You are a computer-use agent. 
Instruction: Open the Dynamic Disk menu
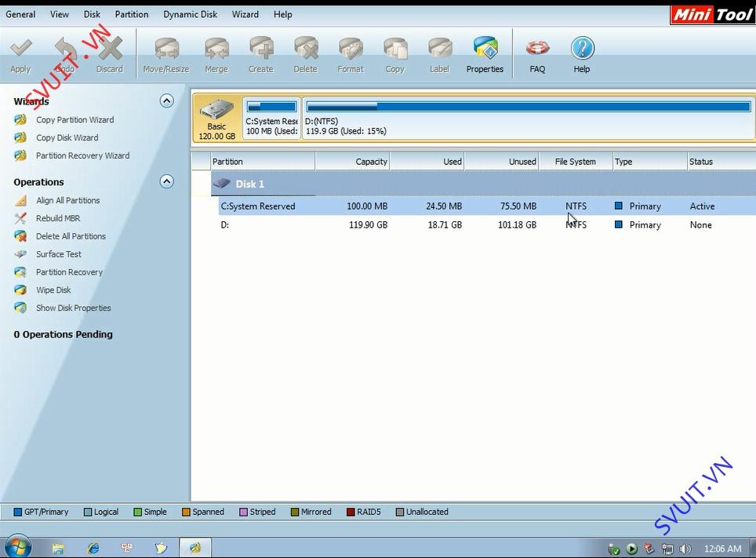click(x=191, y=14)
